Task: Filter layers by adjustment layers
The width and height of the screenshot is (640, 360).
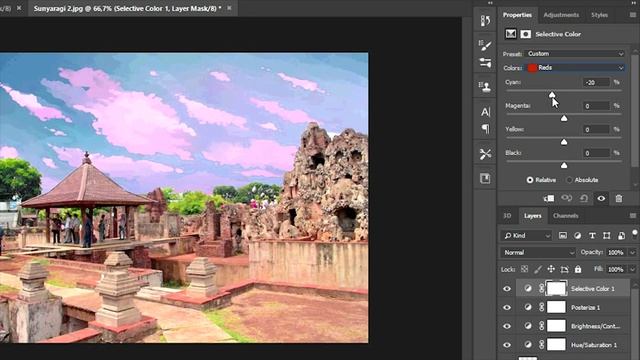Action: [x=578, y=236]
